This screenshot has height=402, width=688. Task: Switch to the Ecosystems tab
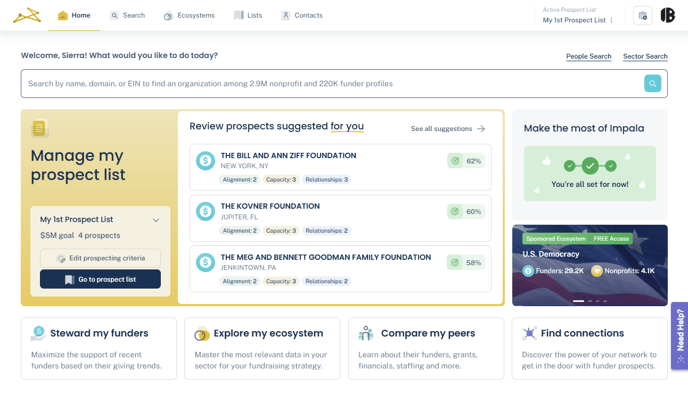189,16
